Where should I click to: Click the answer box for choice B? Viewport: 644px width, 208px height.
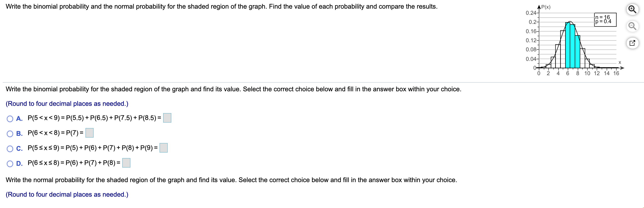[89, 133]
